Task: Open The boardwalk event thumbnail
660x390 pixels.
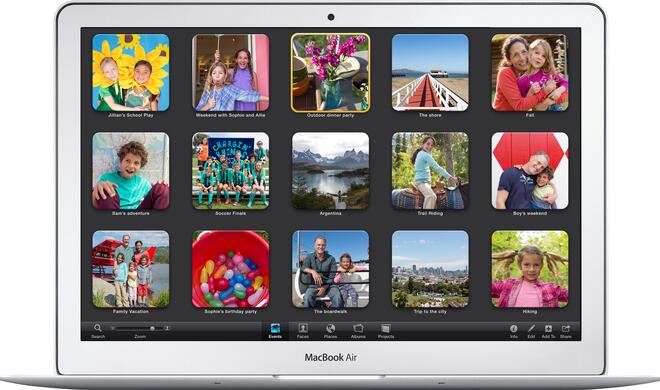Action: 330,269
